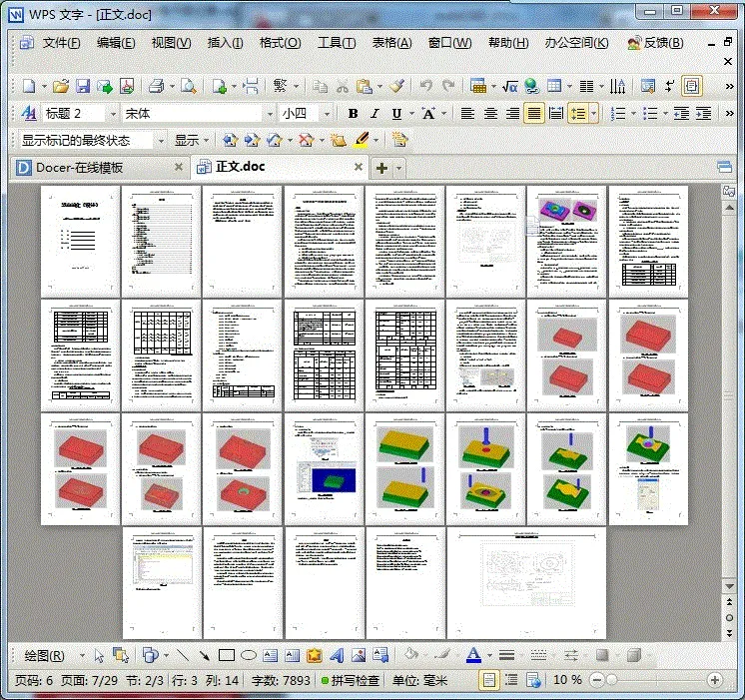This screenshot has width=745, height=700.
Task: Open the 文件(F) menu
Action: pos(61,43)
